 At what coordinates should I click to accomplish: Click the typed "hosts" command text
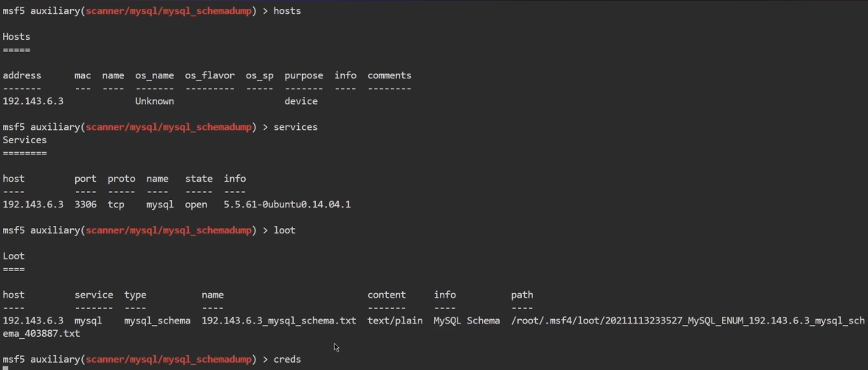287,11
